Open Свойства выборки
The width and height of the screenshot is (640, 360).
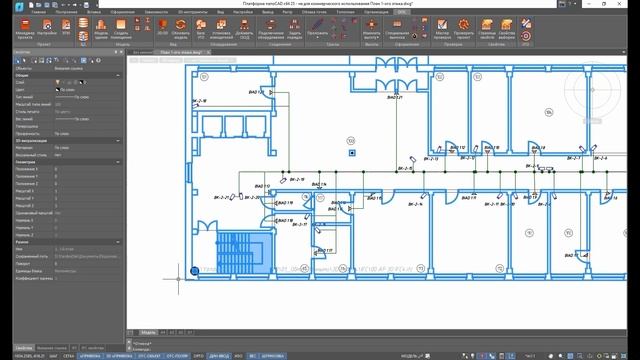coord(507,29)
